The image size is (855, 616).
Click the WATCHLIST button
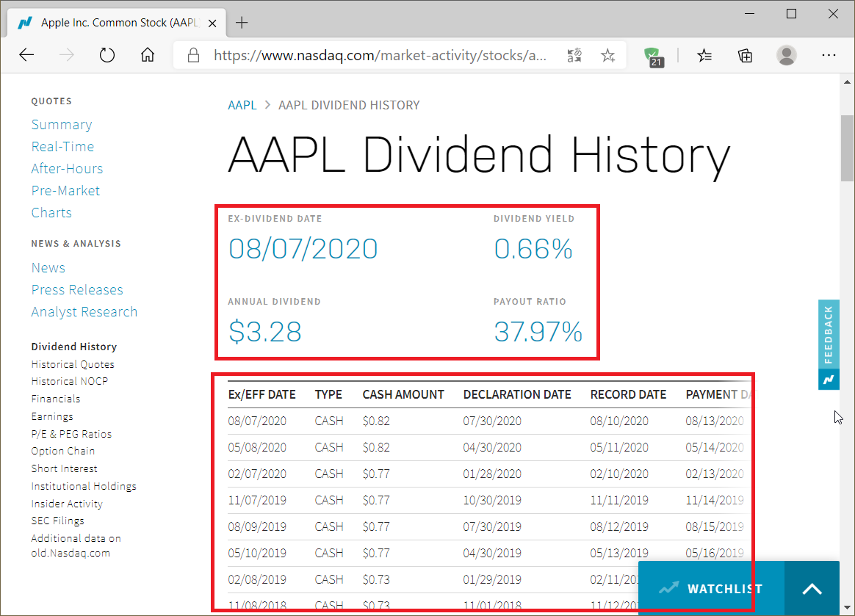click(x=711, y=589)
